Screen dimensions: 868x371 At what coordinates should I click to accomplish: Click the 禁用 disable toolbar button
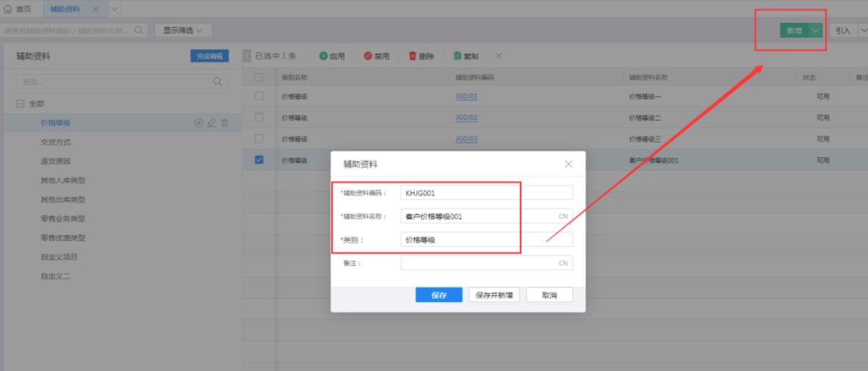(x=377, y=56)
